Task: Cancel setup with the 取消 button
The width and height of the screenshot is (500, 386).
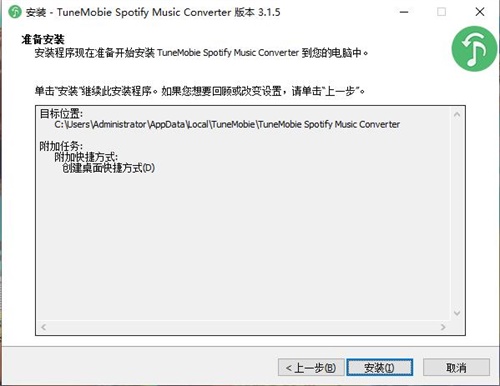Action: tap(456, 367)
